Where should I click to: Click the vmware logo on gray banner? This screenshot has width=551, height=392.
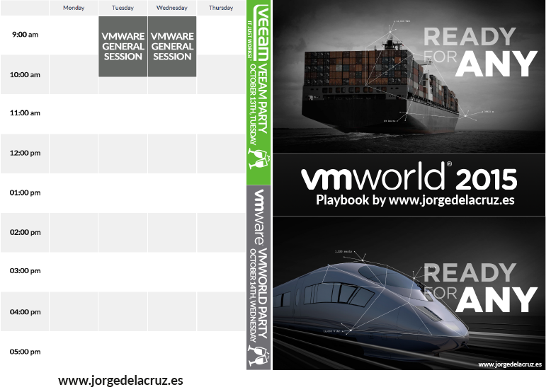click(260, 217)
